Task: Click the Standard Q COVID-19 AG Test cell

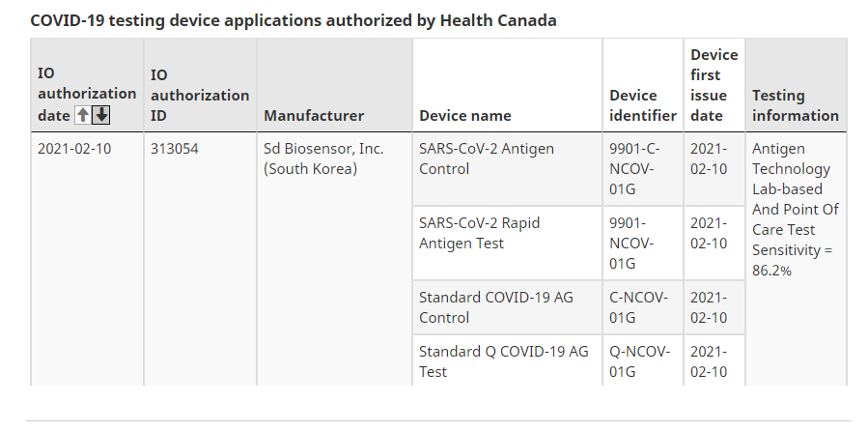Action: click(x=507, y=360)
